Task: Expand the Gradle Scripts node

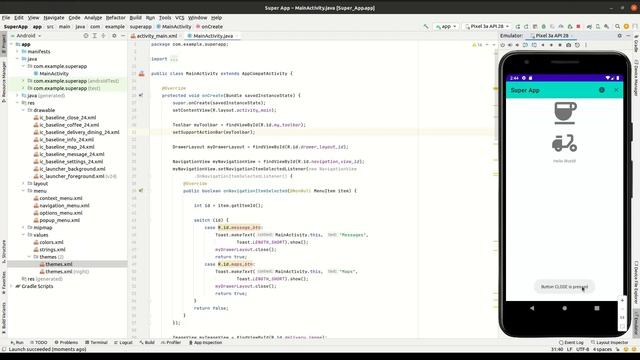Action: coord(11,287)
